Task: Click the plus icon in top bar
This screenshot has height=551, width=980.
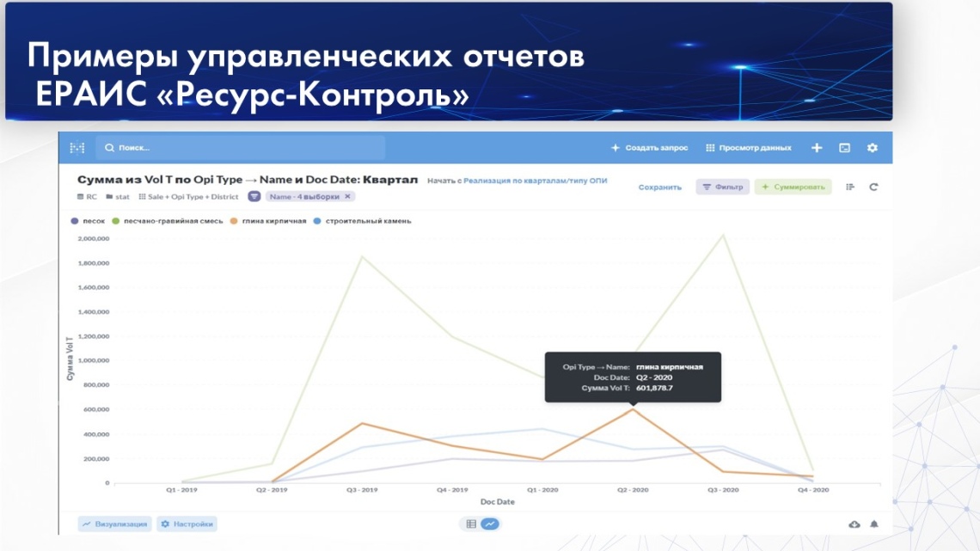Action: pos(817,148)
